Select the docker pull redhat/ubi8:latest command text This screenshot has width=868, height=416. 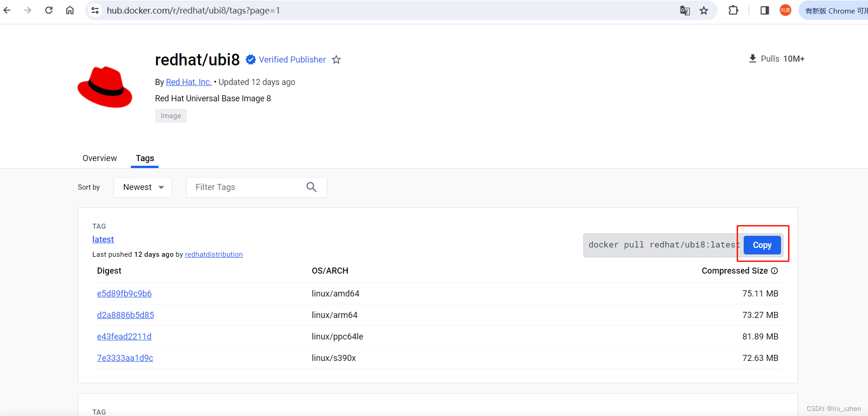(x=664, y=245)
